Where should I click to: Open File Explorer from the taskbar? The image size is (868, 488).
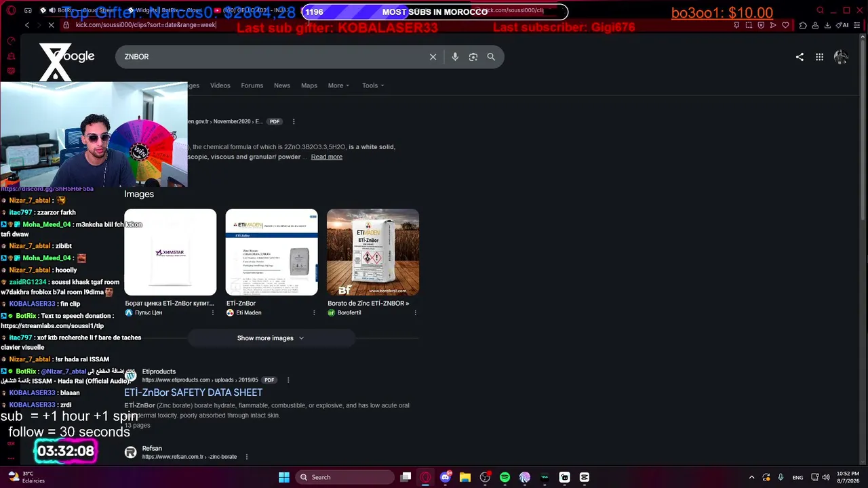(x=465, y=477)
